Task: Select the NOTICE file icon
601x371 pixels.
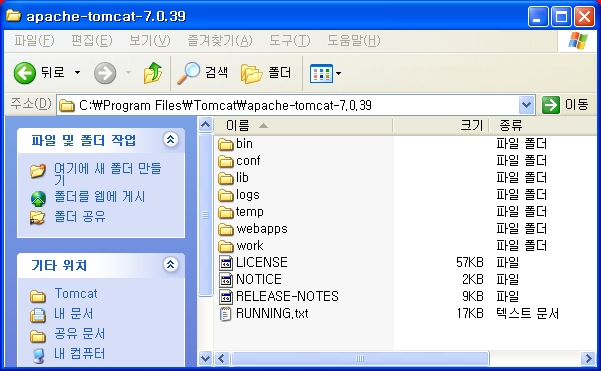Action: [226, 280]
